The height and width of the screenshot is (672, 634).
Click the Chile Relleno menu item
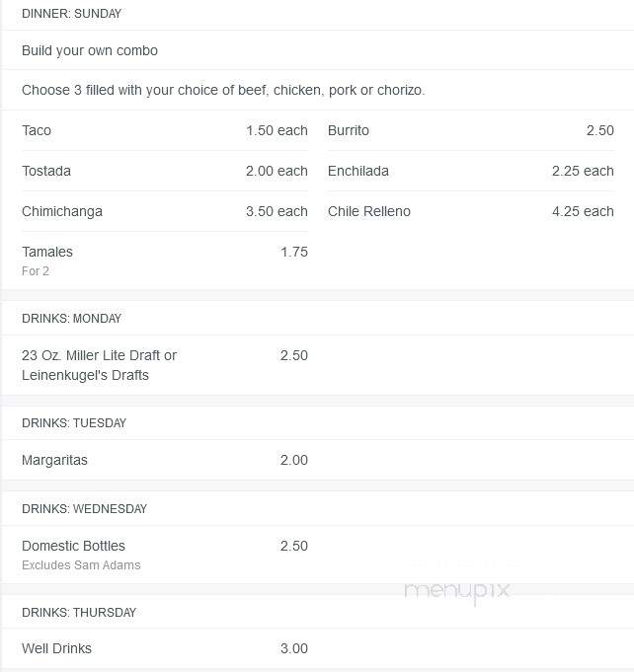471,211
